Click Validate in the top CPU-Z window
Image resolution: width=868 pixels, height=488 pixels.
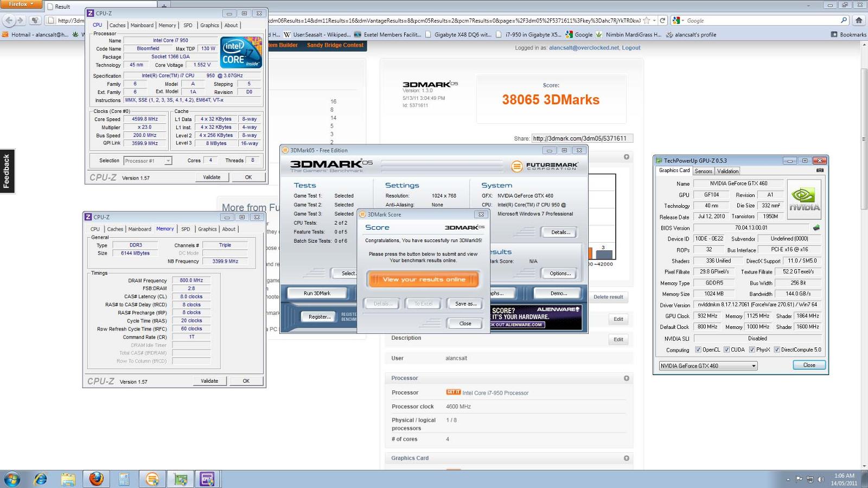(x=212, y=177)
